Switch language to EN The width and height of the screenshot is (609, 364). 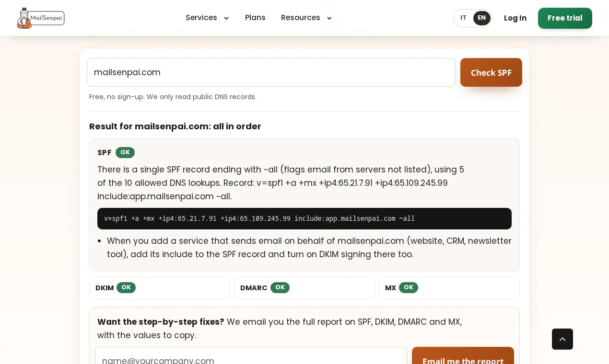point(482,18)
